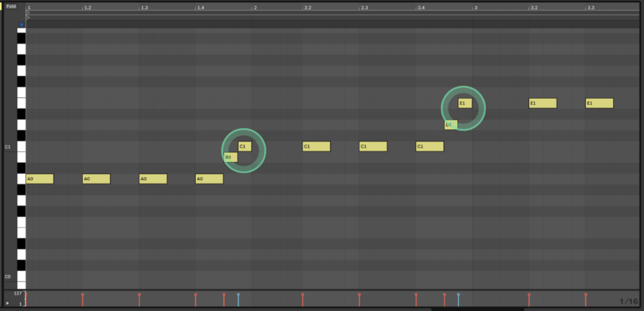Click ruler at bar marker 3
Image resolution: width=644 pixels, height=311 pixels.
coord(474,8)
